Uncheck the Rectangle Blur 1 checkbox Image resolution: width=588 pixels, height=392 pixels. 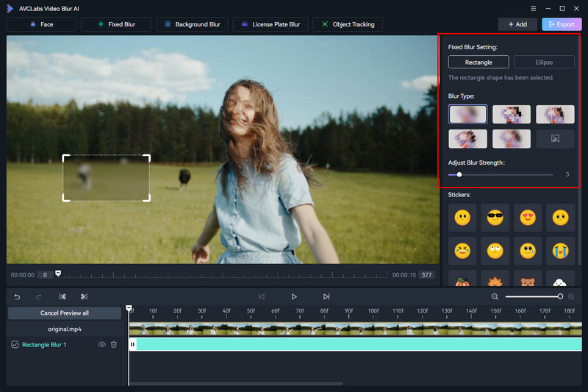[15, 344]
